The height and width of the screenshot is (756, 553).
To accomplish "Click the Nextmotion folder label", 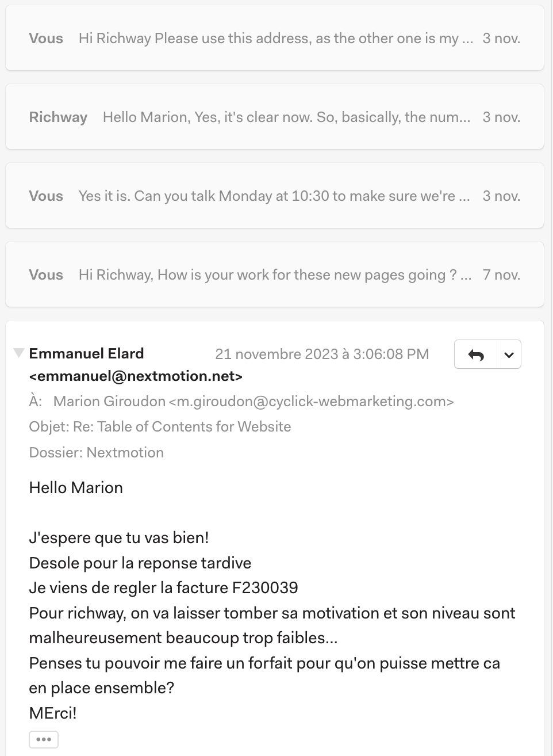I will [125, 453].
